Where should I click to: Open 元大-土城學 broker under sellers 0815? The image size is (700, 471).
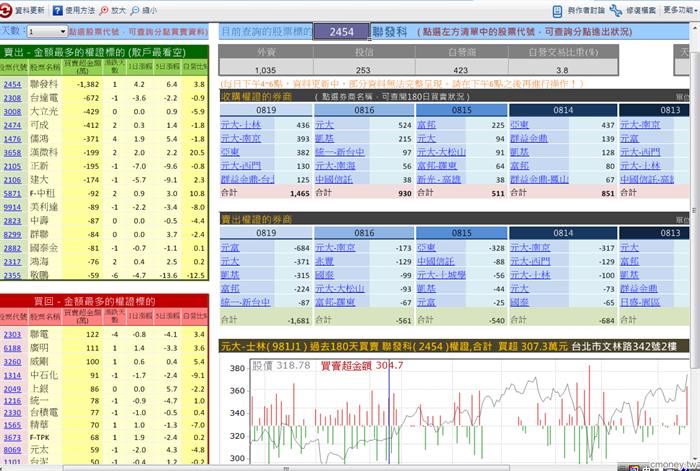[x=442, y=275]
